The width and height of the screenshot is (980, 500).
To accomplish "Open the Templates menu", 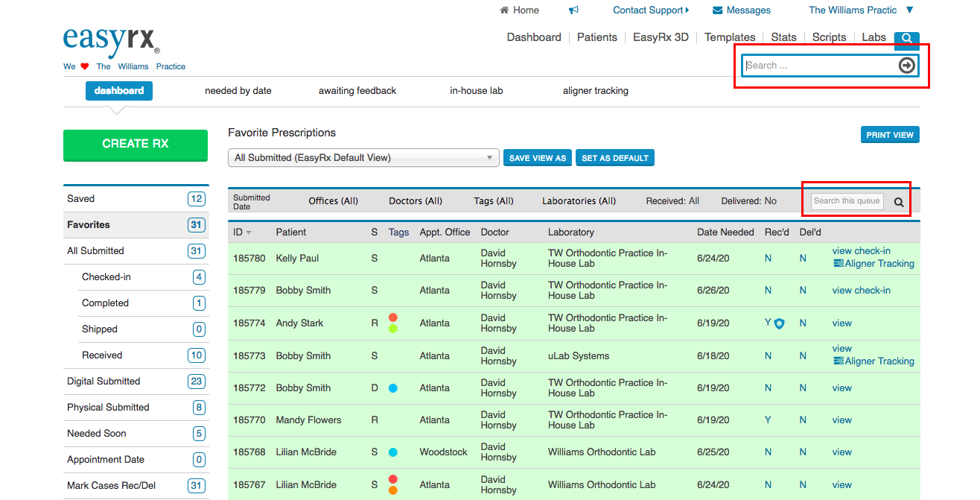I will coord(730,37).
